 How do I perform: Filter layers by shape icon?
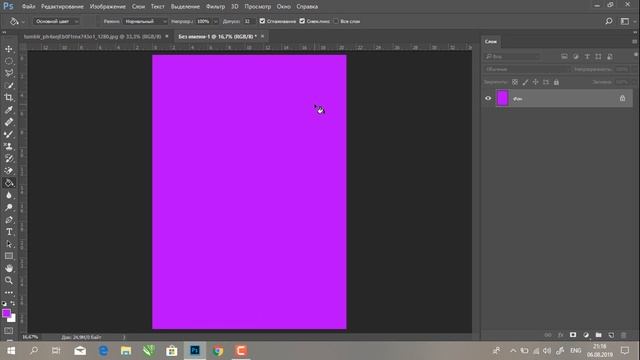pyautogui.click(x=598, y=57)
